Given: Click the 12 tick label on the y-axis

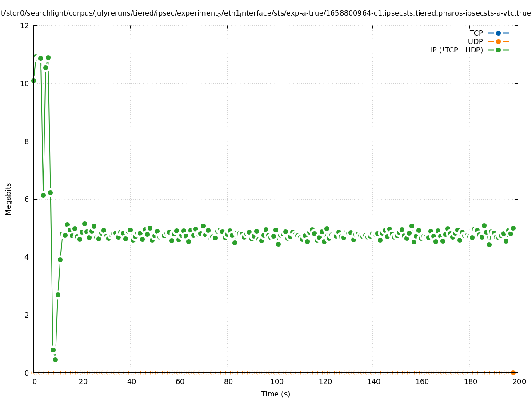Looking at the screenshot, I should click(24, 25).
